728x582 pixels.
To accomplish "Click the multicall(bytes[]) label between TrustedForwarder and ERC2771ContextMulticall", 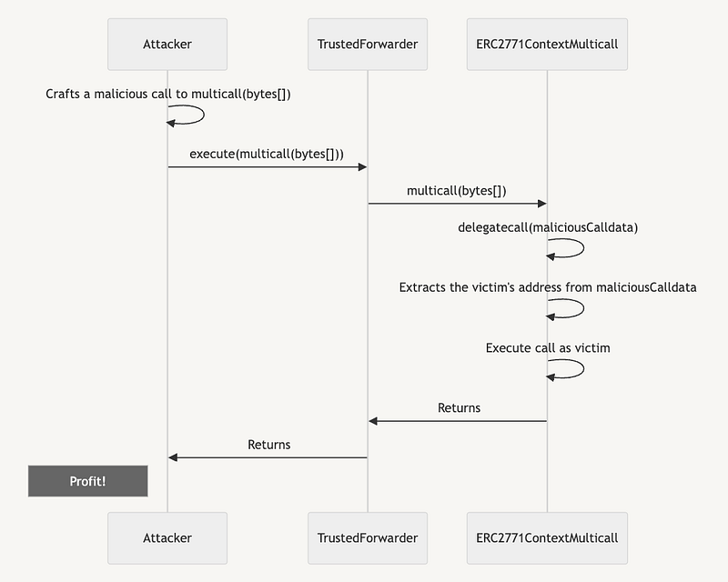I will pos(457,190).
